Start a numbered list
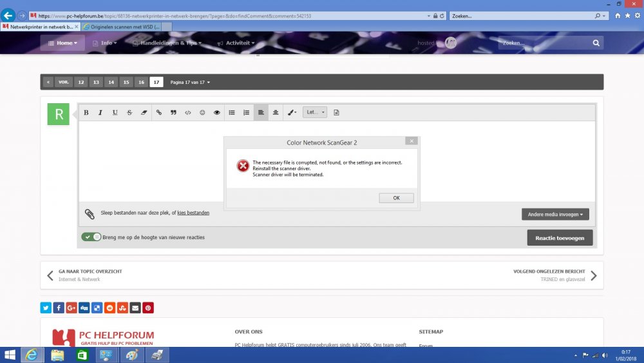This screenshot has height=363, width=644. (x=246, y=113)
